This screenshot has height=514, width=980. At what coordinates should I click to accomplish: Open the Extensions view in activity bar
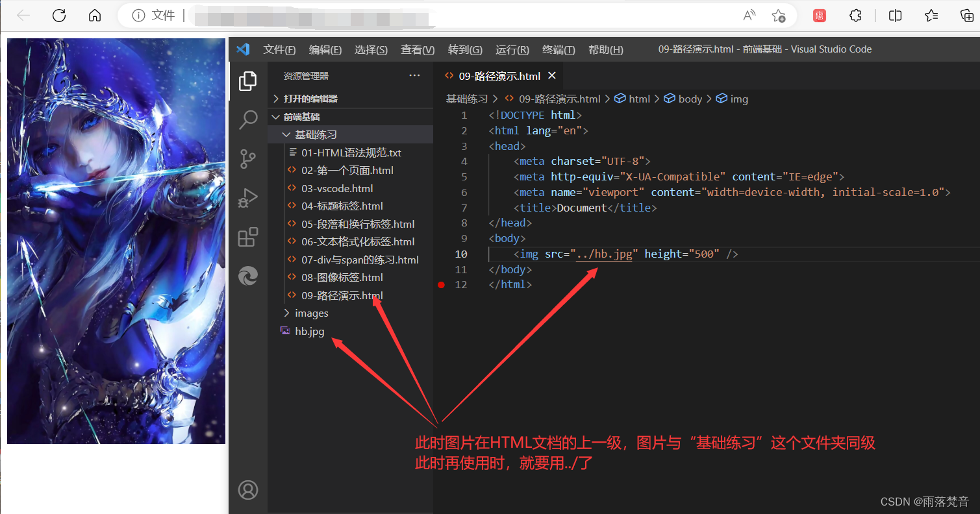click(247, 237)
